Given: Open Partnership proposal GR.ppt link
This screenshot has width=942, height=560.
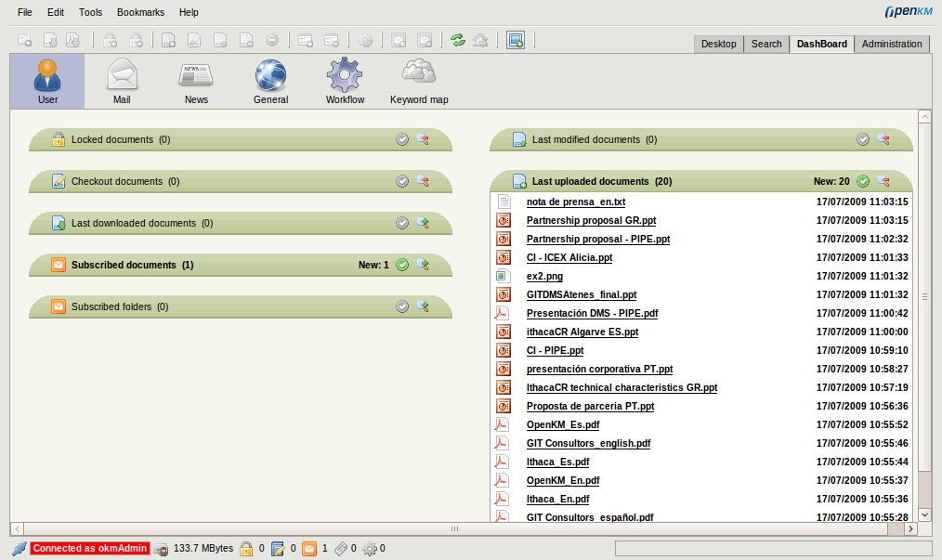Looking at the screenshot, I should 591,220.
